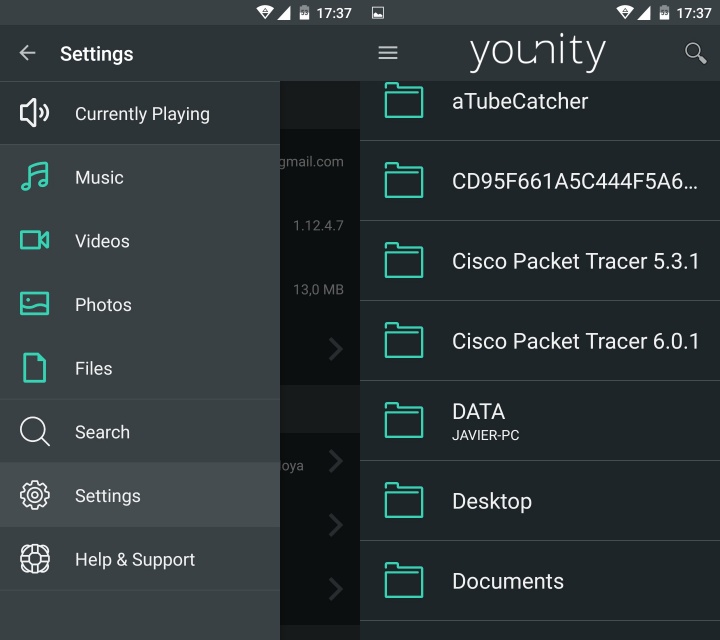Click the Help & Support lifebuoy icon
The width and height of the screenshot is (720, 640).
[x=34, y=559]
